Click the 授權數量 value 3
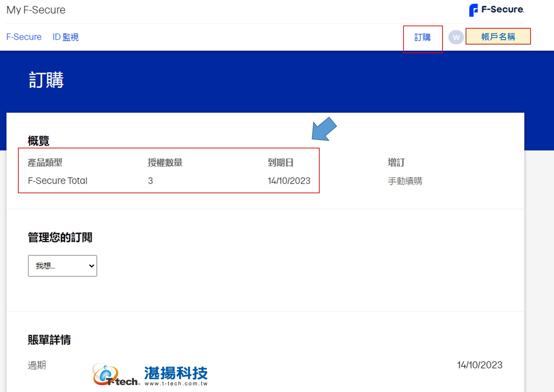 point(150,181)
